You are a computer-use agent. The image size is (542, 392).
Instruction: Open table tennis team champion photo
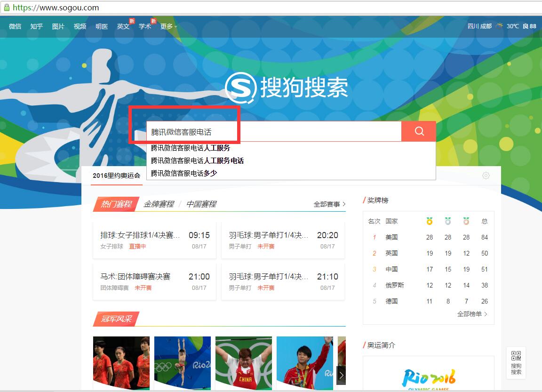[121, 363]
